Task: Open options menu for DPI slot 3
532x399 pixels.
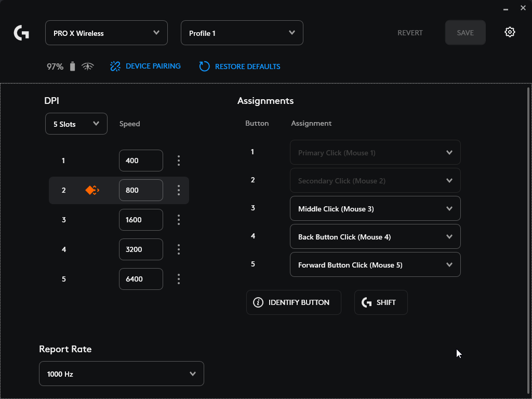Action: pos(179,220)
